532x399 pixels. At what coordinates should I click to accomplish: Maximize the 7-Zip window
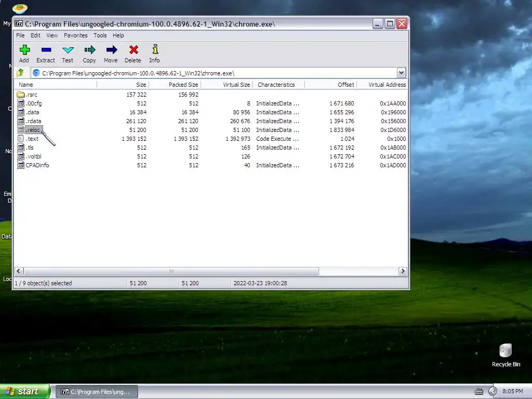pyautogui.click(x=390, y=24)
